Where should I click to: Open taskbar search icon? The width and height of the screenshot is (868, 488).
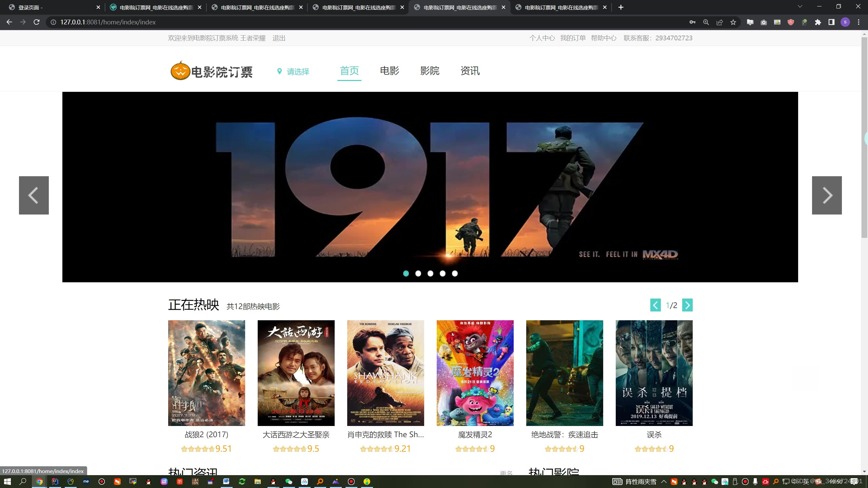pyautogui.click(x=23, y=481)
